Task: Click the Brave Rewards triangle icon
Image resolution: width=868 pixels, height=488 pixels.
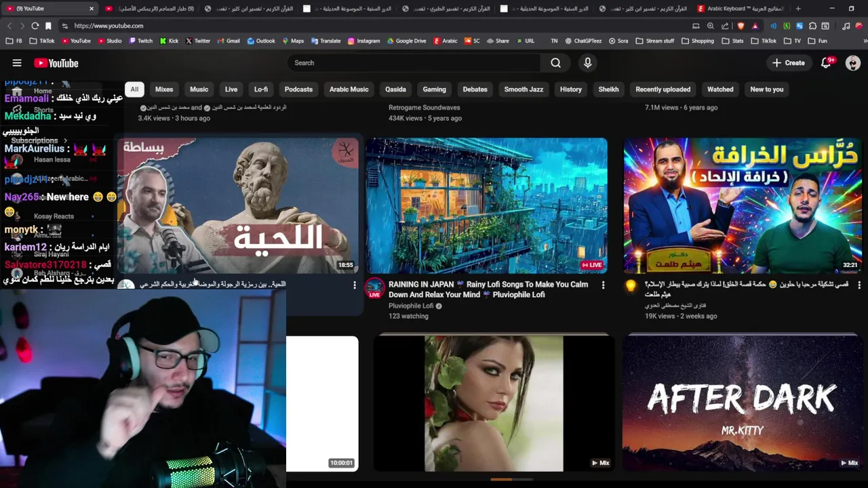Action: click(755, 26)
